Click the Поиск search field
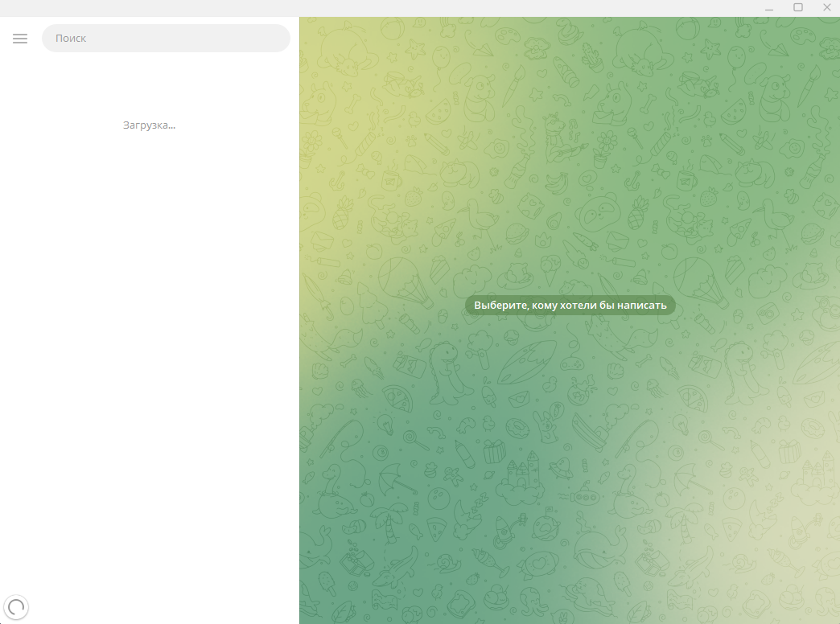This screenshot has height=624, width=840. pyautogui.click(x=166, y=39)
